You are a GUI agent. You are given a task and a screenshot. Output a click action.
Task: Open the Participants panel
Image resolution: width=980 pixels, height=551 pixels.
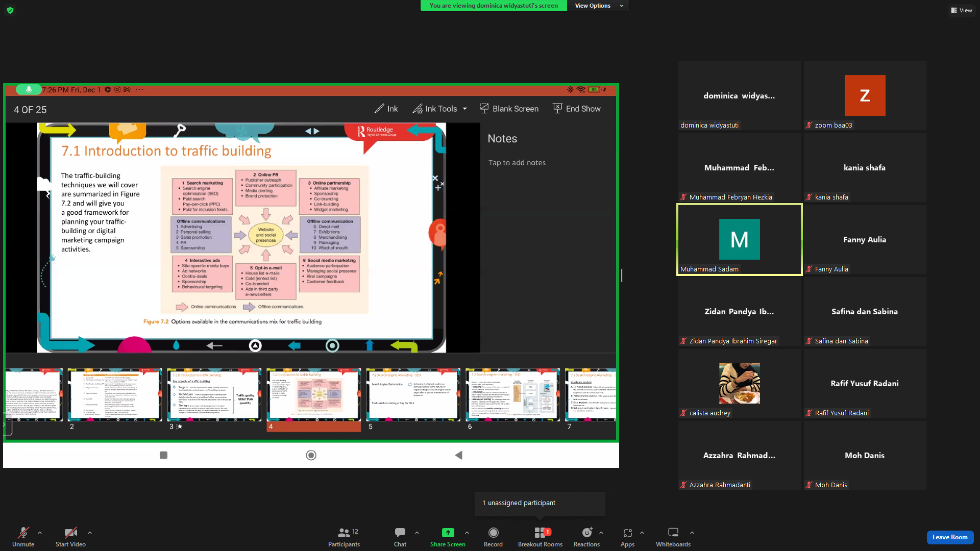coord(344,537)
